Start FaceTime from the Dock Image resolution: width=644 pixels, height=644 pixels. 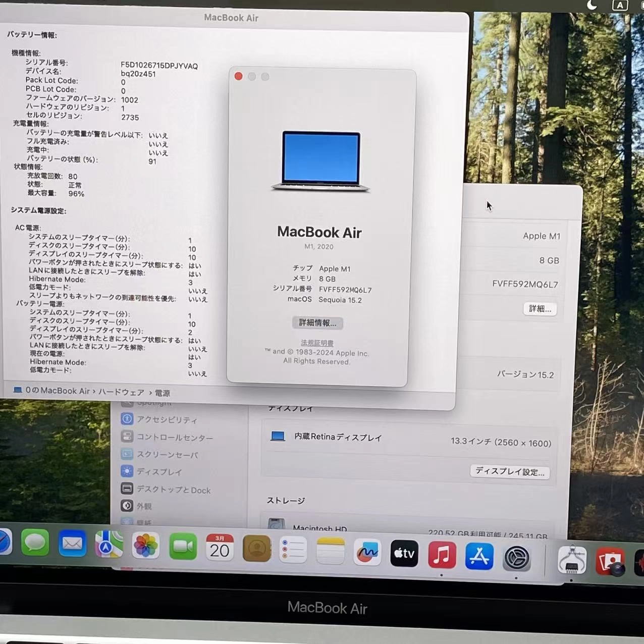(182, 547)
